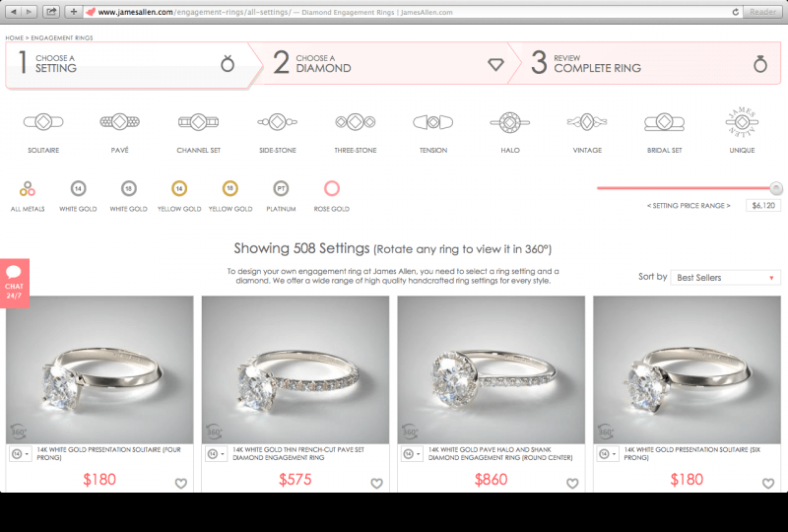Reload the page with the refresh icon
The height and width of the screenshot is (532, 788).
(x=735, y=12)
